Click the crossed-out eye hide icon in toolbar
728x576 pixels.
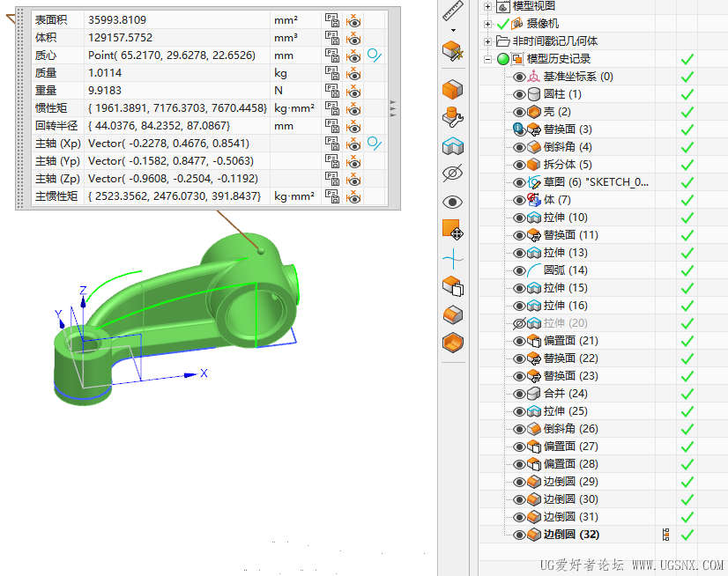click(x=452, y=174)
